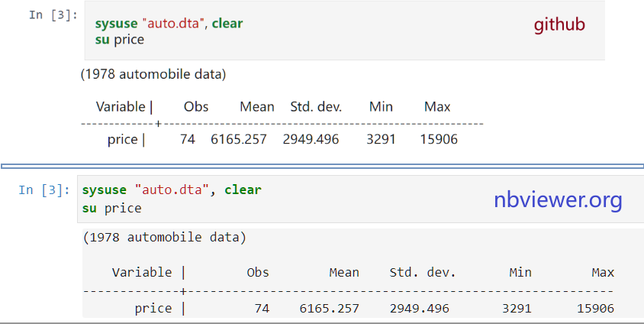The width and height of the screenshot is (644, 324).
Task: Click the Variable header in github output
Action: (121, 107)
